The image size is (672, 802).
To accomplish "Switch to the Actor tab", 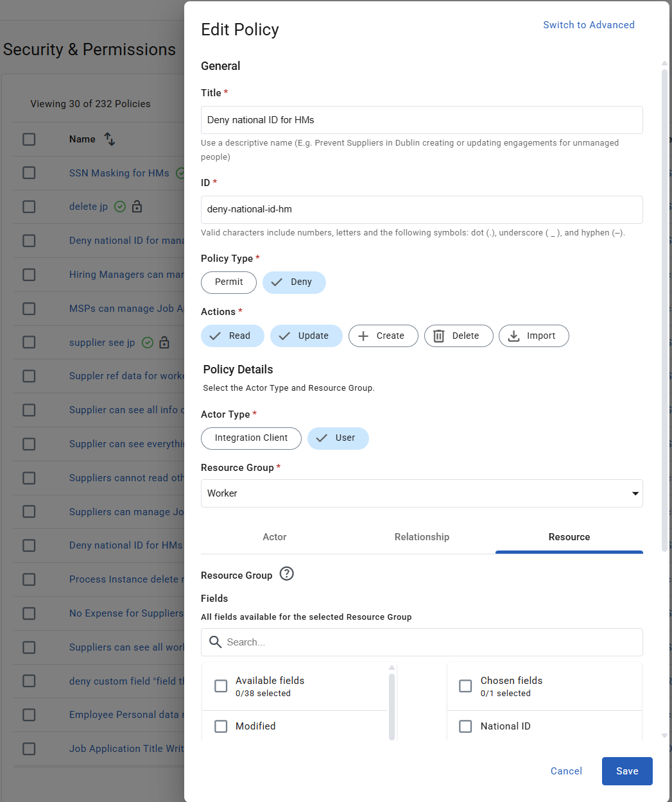I will tap(275, 537).
